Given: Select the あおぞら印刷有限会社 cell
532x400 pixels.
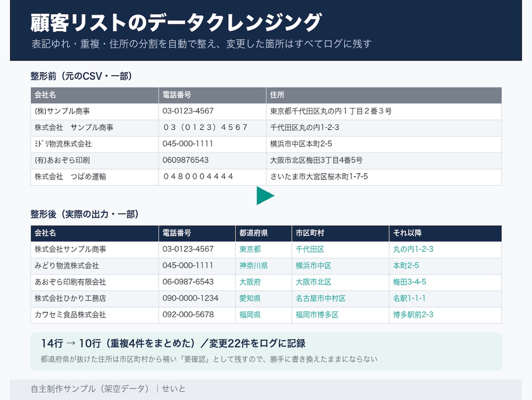Looking at the screenshot, I should (x=95, y=282).
